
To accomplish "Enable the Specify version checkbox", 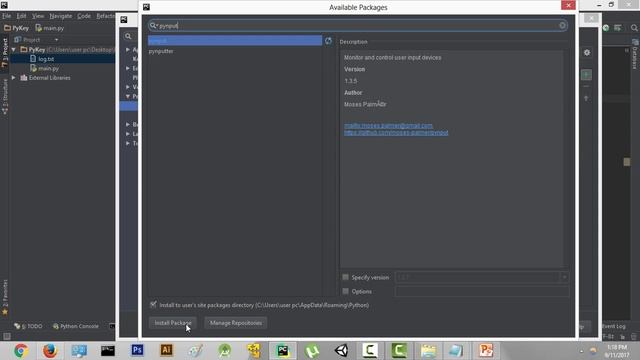I will [x=346, y=277].
